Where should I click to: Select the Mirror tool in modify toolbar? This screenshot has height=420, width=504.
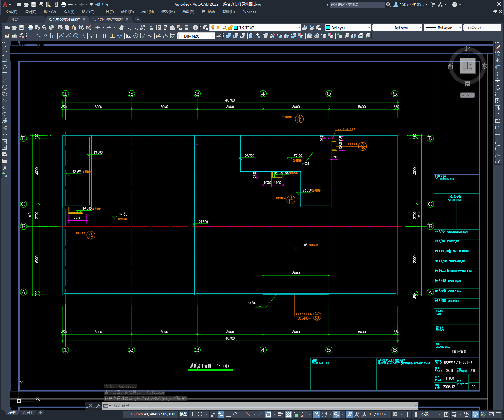point(498,60)
